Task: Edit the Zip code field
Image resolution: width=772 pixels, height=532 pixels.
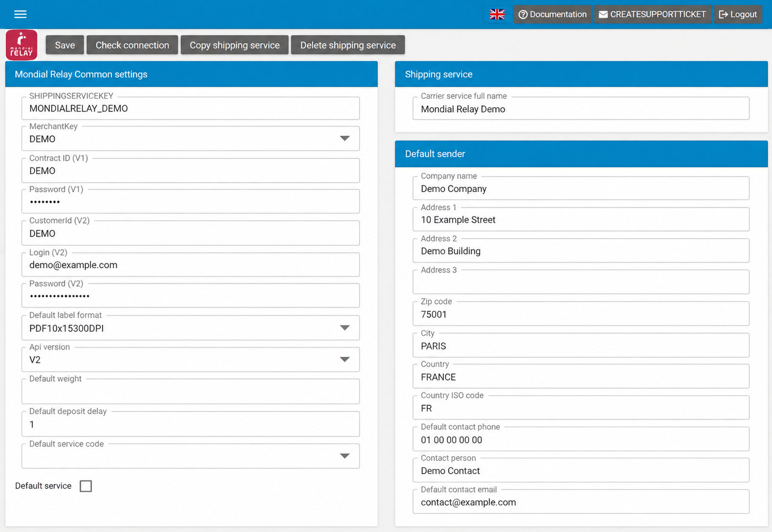Action: point(581,314)
